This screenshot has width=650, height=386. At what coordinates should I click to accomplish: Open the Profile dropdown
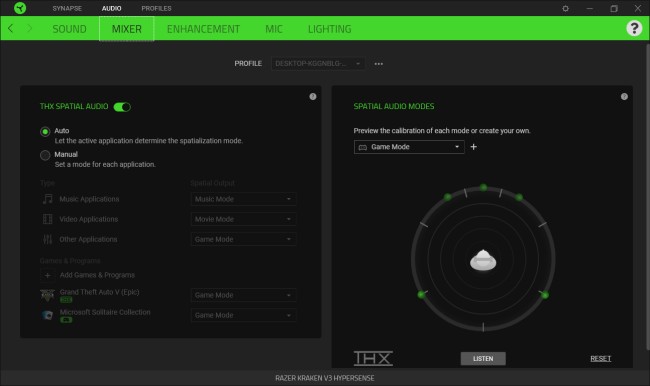click(x=318, y=63)
